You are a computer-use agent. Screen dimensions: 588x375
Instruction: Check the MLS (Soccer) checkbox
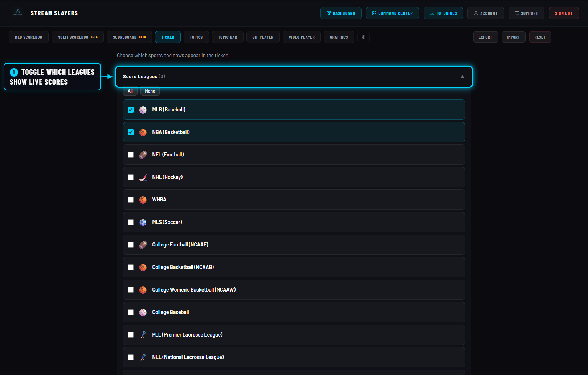click(x=131, y=222)
